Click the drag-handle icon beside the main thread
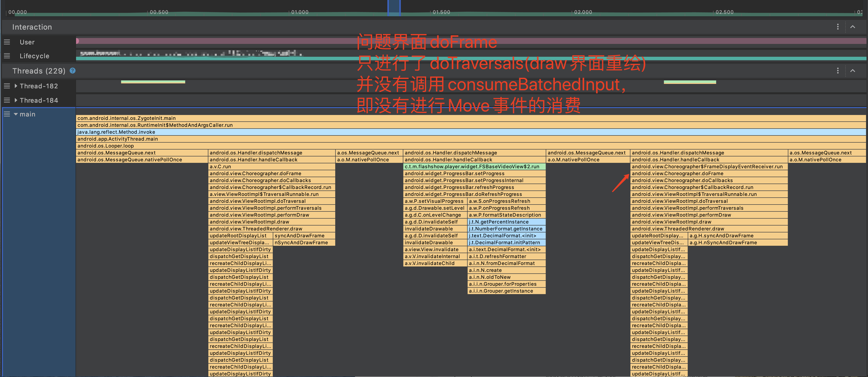Viewport: 868px width, 377px height. click(x=7, y=114)
